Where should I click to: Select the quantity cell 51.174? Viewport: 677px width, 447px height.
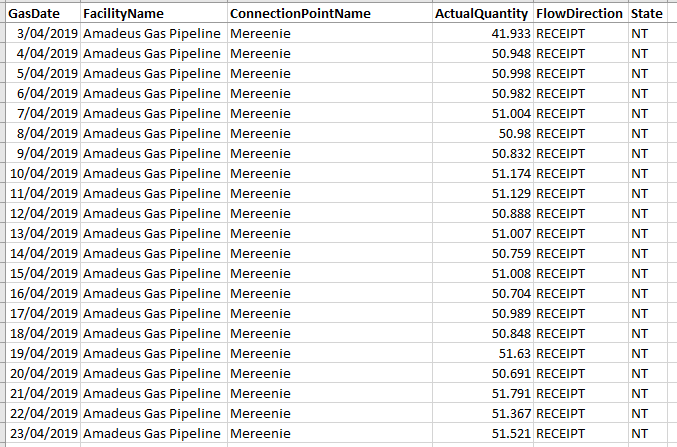[483, 173]
